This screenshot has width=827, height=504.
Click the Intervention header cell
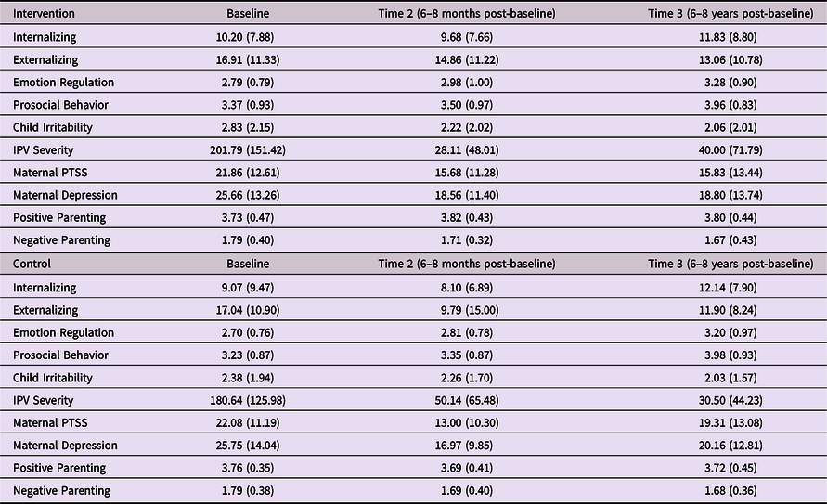coord(44,15)
